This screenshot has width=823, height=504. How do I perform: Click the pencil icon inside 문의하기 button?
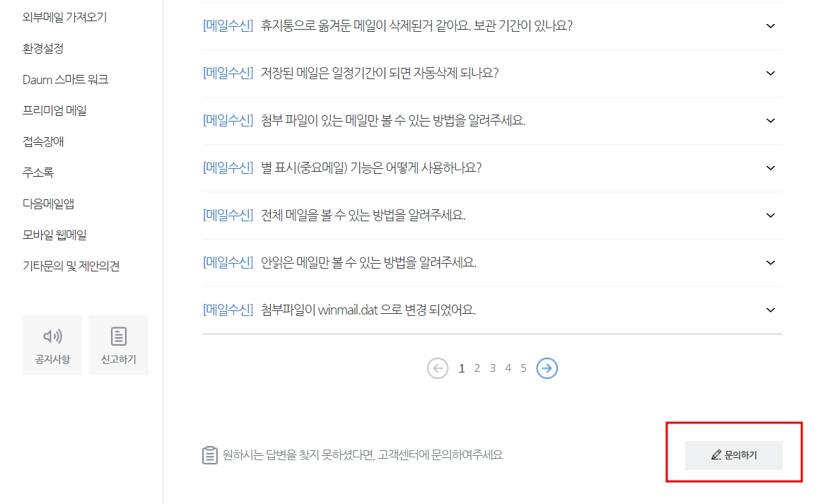(716, 455)
